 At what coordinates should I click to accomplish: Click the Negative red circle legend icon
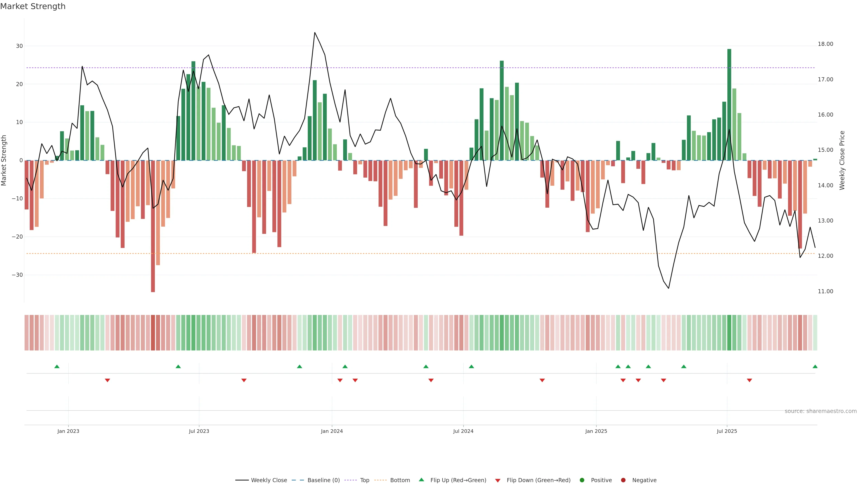pos(623,480)
